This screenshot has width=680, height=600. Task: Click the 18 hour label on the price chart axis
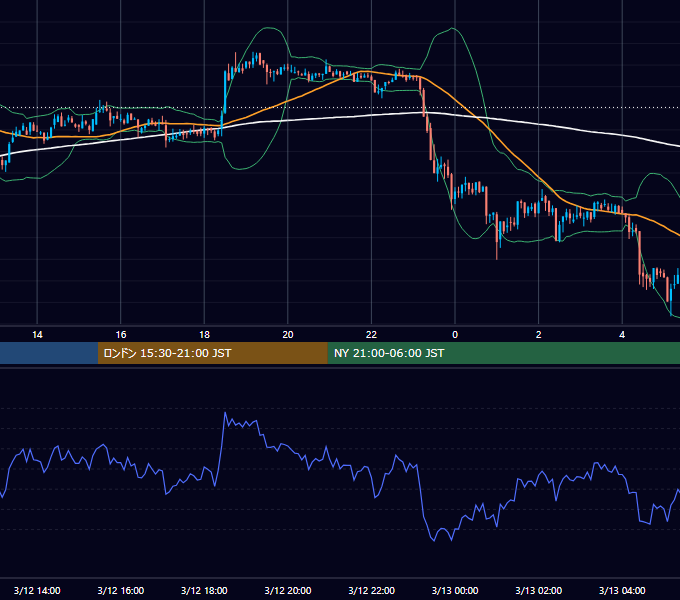(204, 335)
